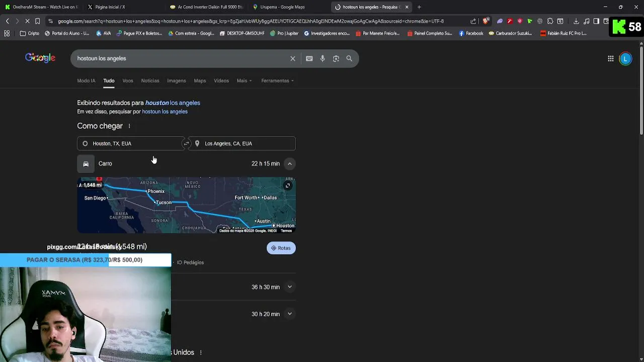The height and width of the screenshot is (362, 644).
Task: Click the browser back arrow
Action: click(7, 21)
